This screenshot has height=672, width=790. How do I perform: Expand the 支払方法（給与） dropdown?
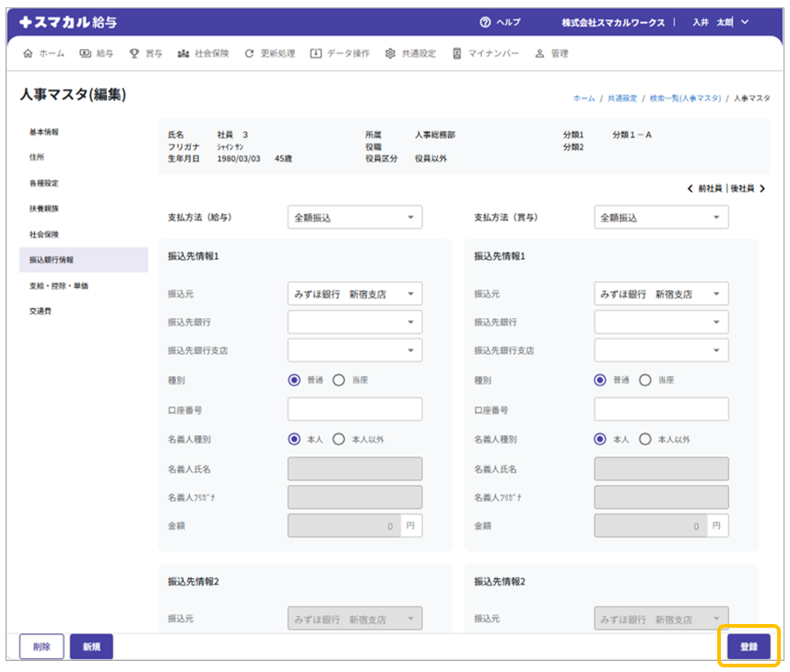355,218
